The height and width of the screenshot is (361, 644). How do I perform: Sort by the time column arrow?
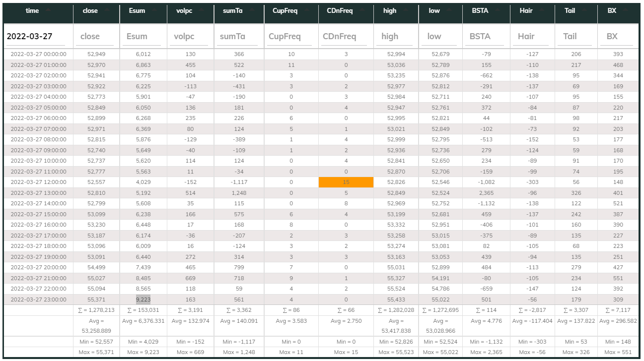(x=48, y=10)
